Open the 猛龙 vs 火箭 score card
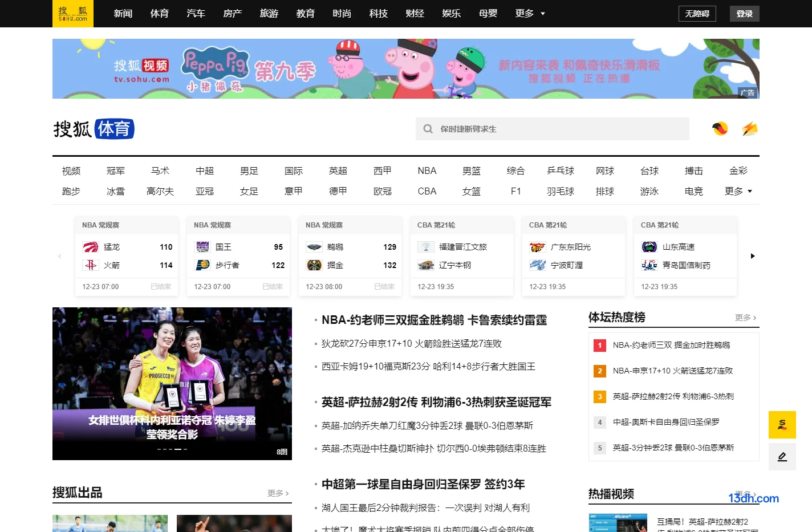Viewport: 812px width, 532px height. 127,256
